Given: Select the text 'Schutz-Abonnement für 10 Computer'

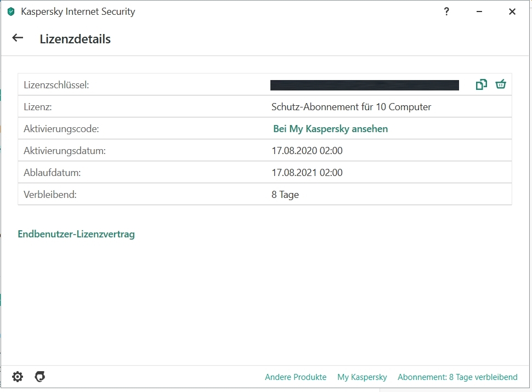Looking at the screenshot, I should (x=351, y=107).
